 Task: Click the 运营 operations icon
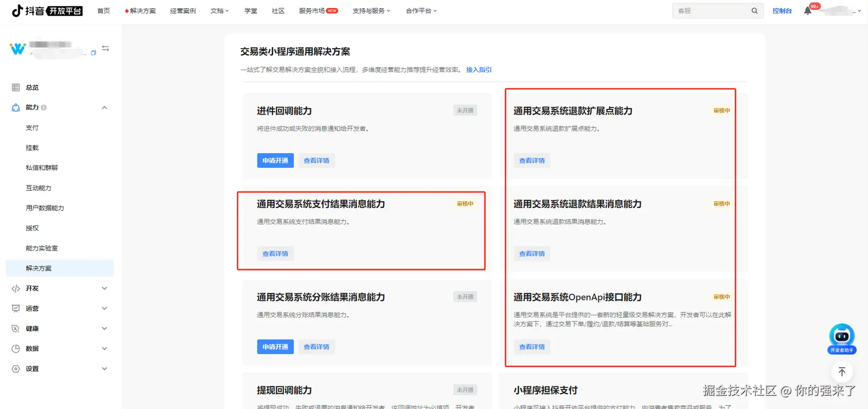tap(16, 308)
